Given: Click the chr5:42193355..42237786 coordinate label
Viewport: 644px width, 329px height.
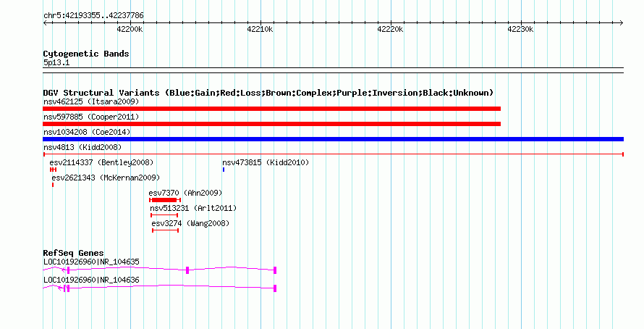Looking at the screenshot, I should coord(93,15).
